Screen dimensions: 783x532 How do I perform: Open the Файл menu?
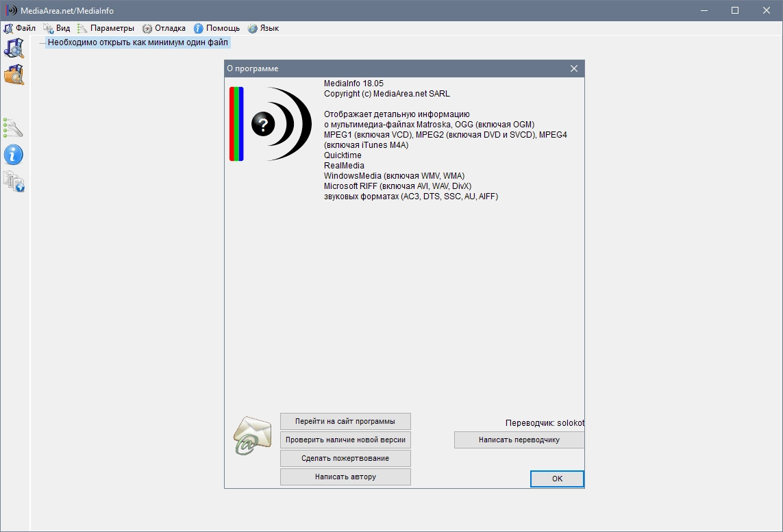20,28
